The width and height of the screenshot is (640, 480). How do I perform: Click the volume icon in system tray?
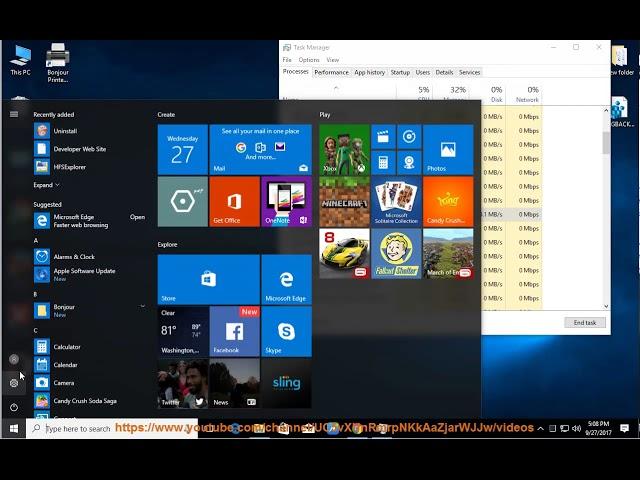tap(576, 428)
